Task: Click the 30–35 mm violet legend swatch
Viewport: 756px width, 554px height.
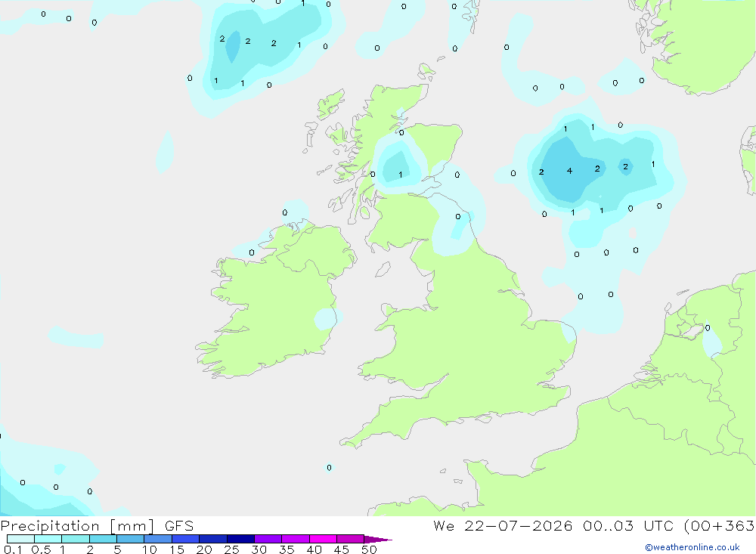Action: click(x=268, y=539)
